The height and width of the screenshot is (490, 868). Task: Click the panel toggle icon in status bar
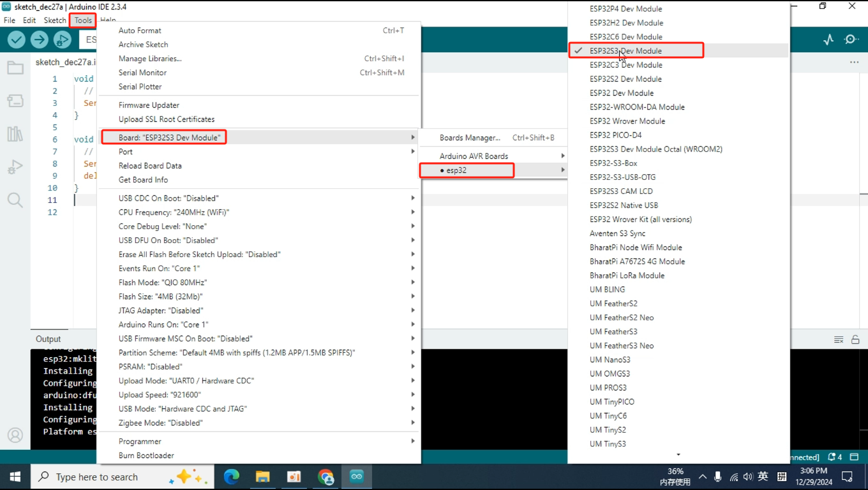[855, 457]
